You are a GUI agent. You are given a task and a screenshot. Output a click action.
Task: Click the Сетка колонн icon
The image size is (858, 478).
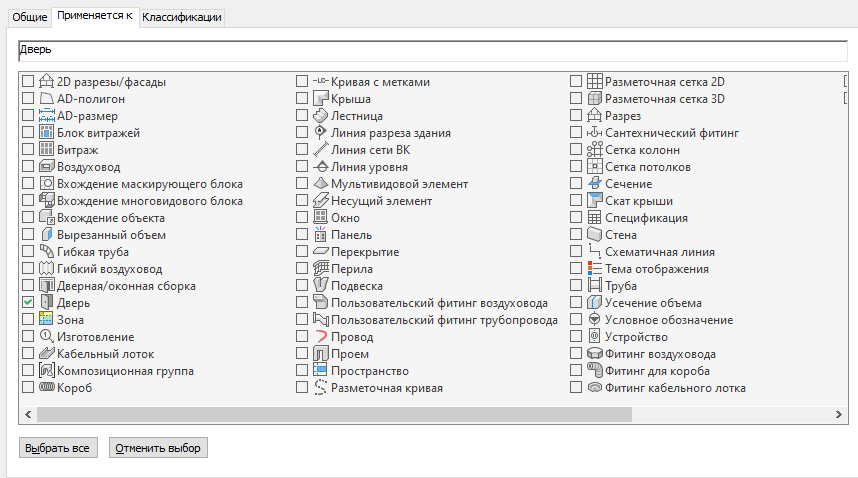coord(595,150)
